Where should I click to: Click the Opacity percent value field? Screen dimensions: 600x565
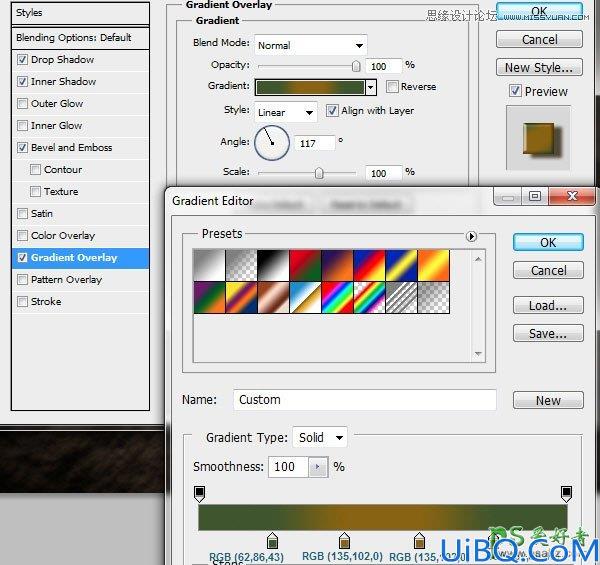(384, 67)
